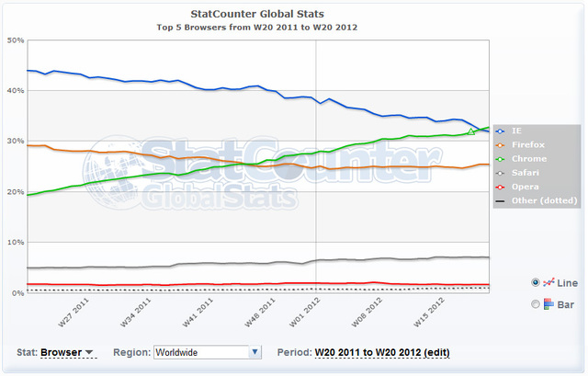Select the Line radio button
Screen dimensions: 588x376
click(x=535, y=282)
